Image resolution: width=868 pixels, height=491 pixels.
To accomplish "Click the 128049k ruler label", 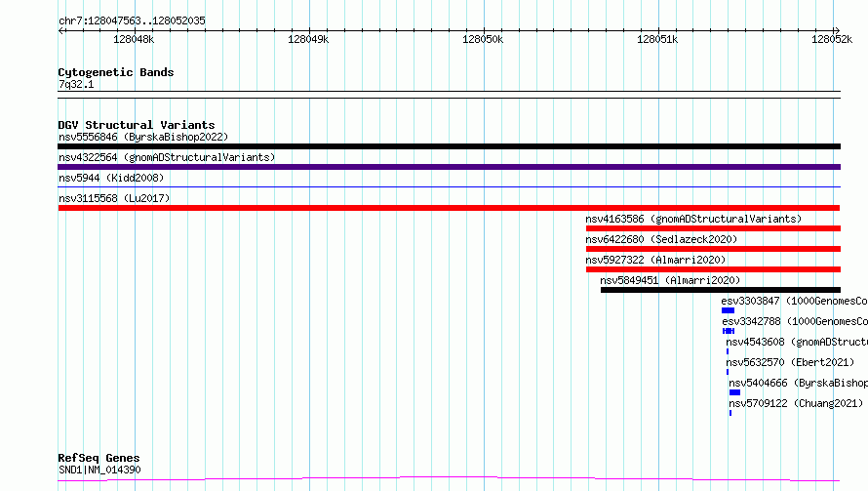I will (308, 39).
